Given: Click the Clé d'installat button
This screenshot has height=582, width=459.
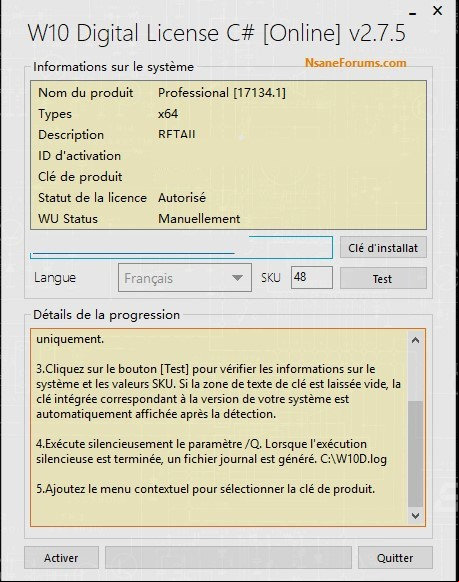Looking at the screenshot, I should point(383,248).
